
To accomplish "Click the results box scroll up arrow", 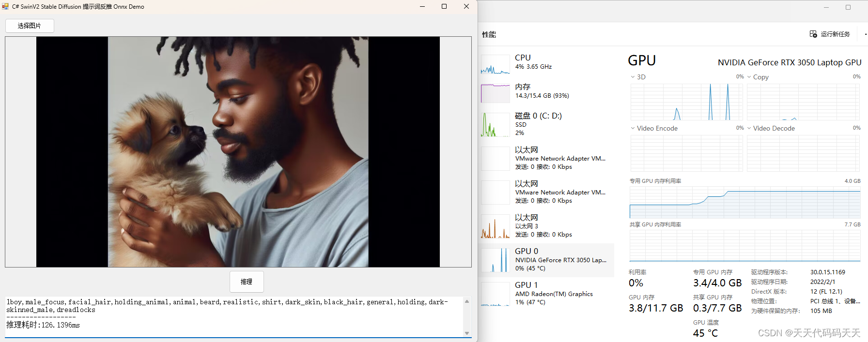I will (467, 301).
